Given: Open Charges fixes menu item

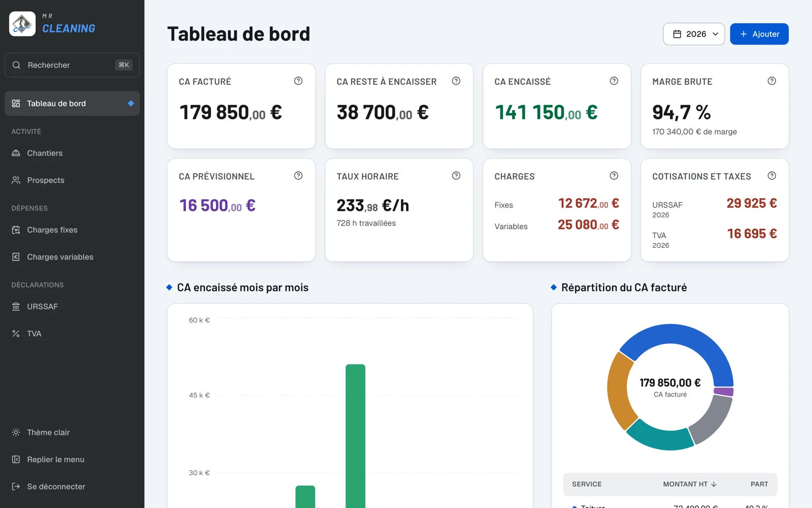Looking at the screenshot, I should coord(72,230).
